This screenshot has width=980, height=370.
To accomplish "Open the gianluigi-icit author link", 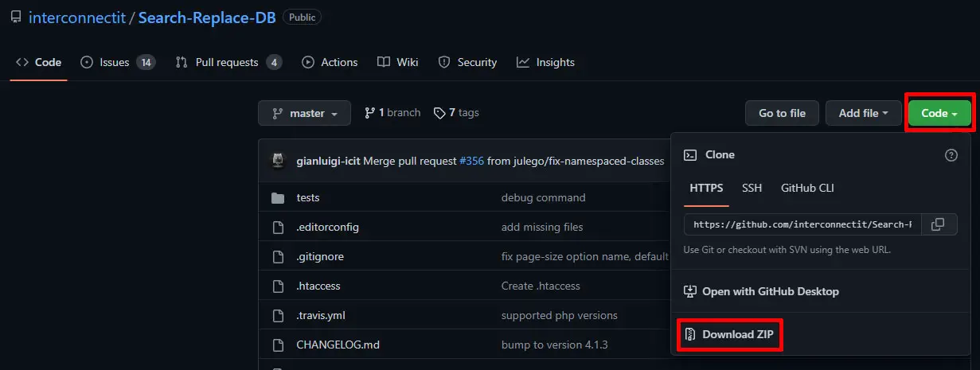I will click(x=328, y=161).
